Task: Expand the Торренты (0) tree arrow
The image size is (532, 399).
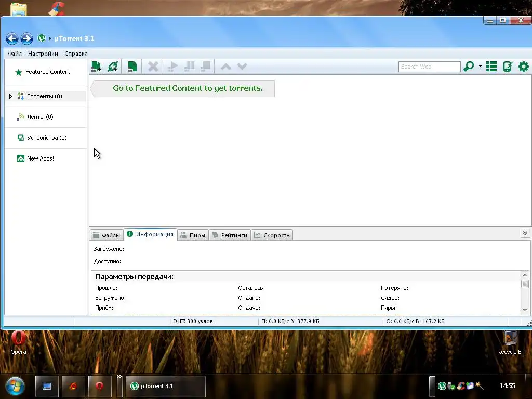Action: coord(10,96)
